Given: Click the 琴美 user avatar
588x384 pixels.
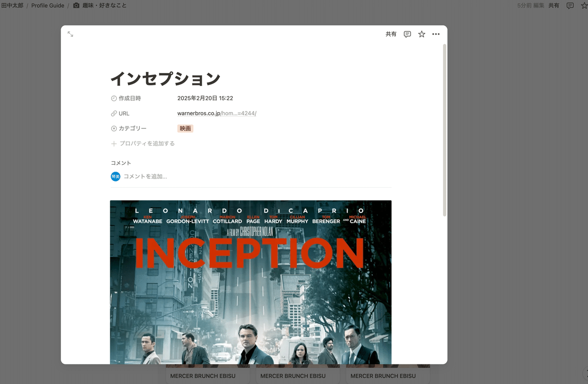Looking at the screenshot, I should pos(115,176).
